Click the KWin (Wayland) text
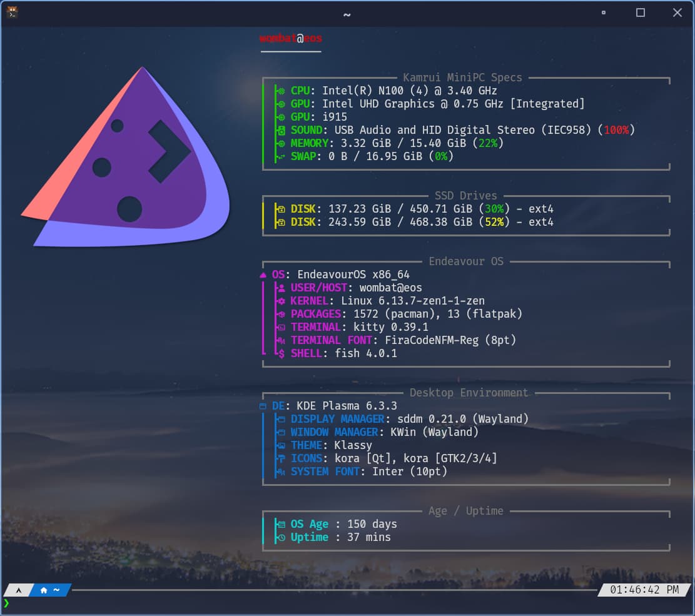The height and width of the screenshot is (616, 695). tap(434, 433)
